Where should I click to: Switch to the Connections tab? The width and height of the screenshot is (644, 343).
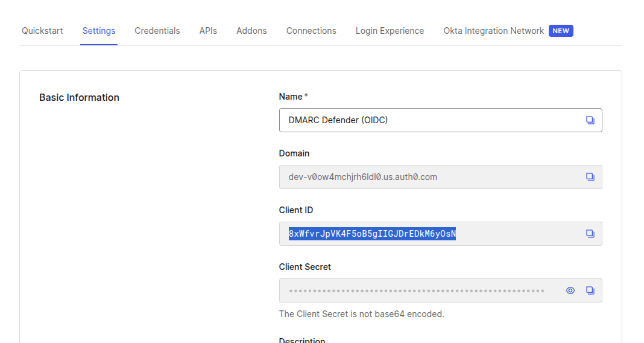[311, 31]
